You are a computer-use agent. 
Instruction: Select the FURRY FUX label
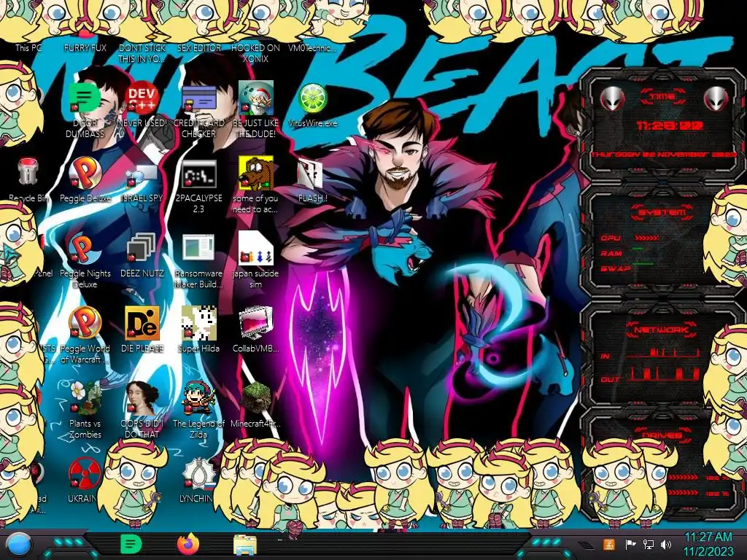click(x=85, y=47)
